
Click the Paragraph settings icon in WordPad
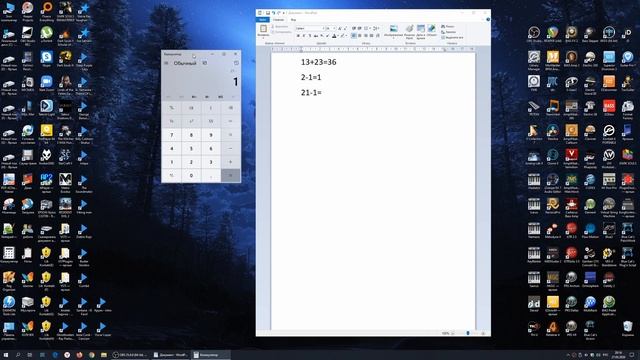point(378,36)
